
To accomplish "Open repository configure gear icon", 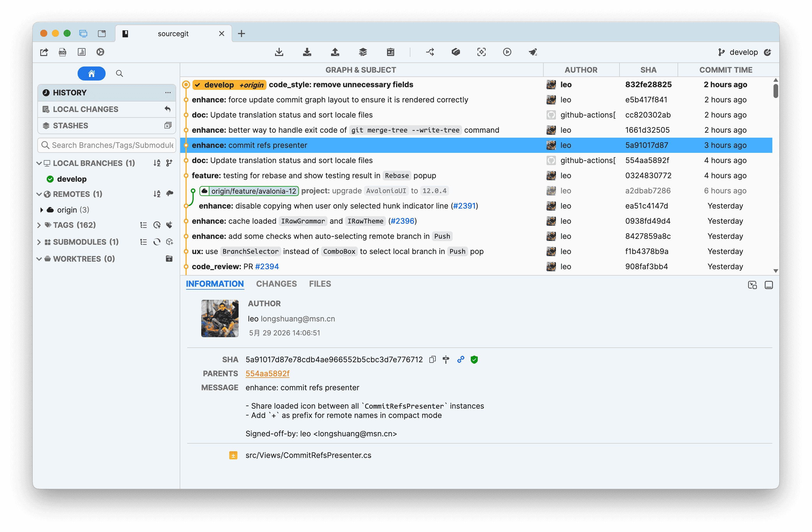I will pyautogui.click(x=100, y=52).
